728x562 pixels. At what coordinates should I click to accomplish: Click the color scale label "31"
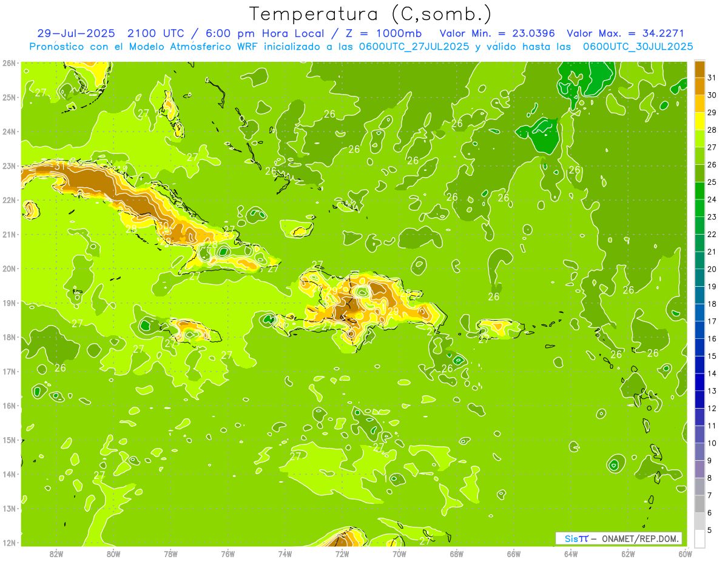pos(712,78)
